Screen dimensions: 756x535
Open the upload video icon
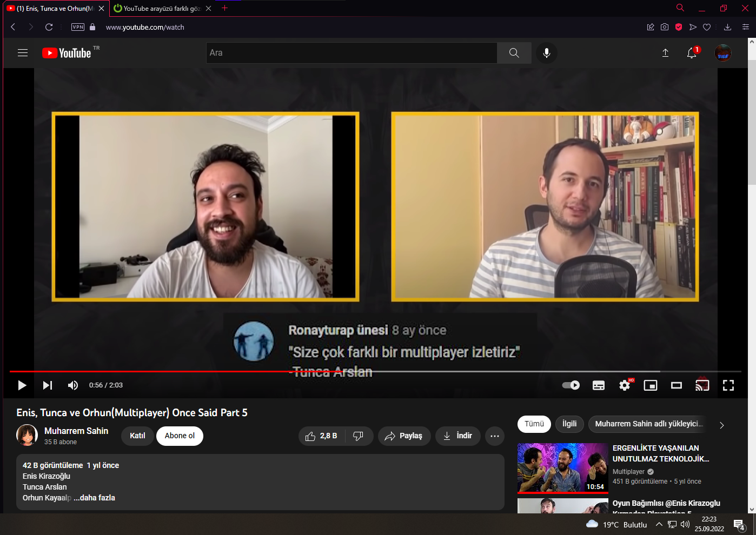pyautogui.click(x=666, y=53)
